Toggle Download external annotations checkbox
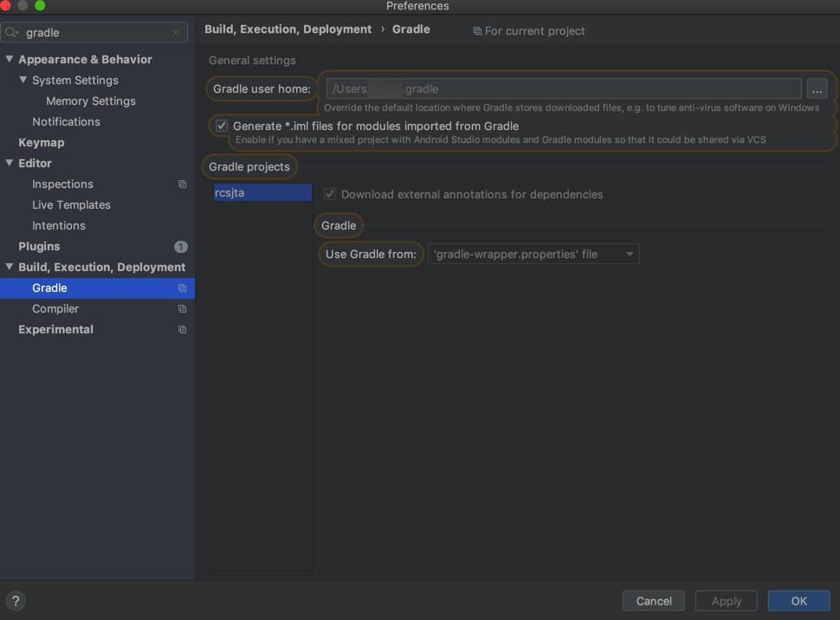 [x=330, y=194]
